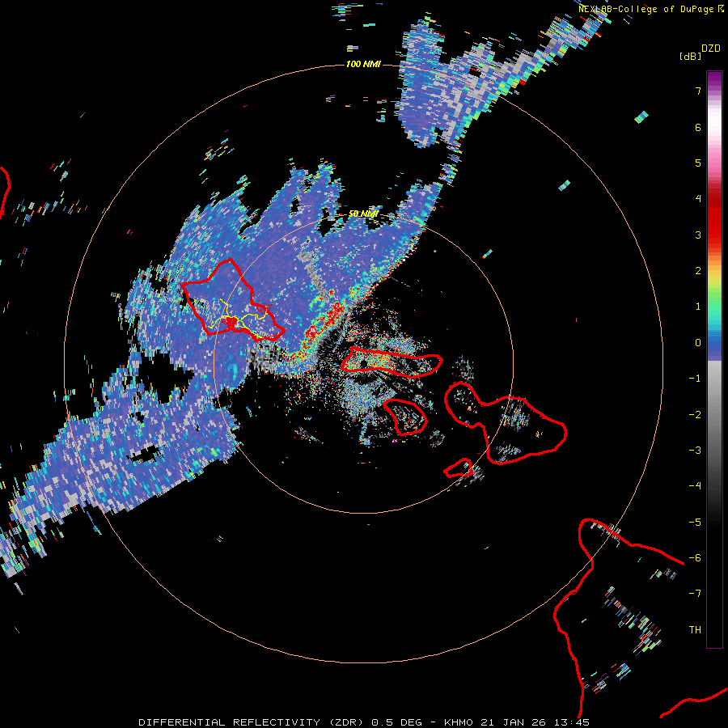Image resolution: width=728 pixels, height=728 pixels.
Task: Click the 100 NMI range ring label
Action: [x=363, y=64]
